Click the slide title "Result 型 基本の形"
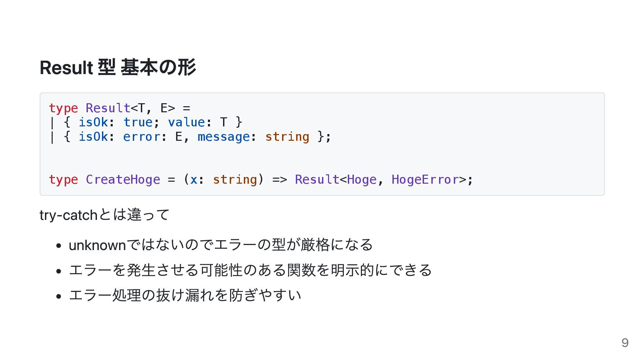 (118, 67)
